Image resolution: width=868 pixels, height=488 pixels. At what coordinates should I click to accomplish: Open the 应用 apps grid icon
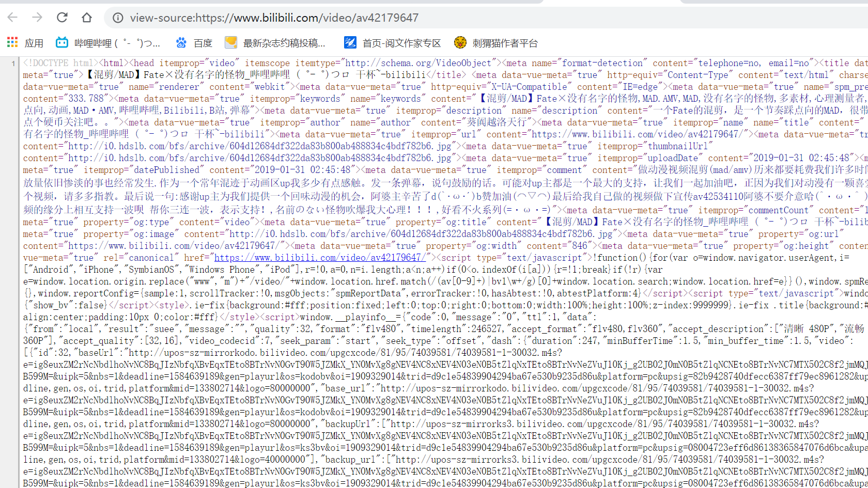(12, 42)
